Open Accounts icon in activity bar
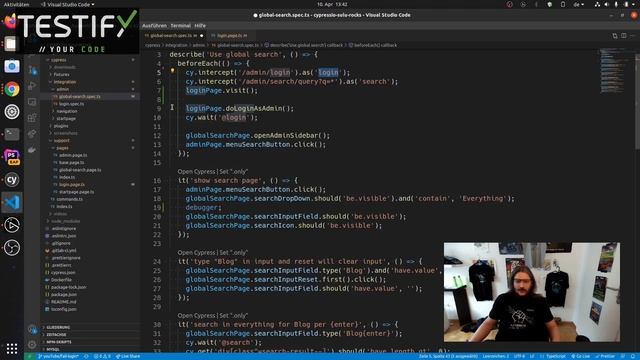This screenshot has height=360, width=640. [x=32, y=329]
